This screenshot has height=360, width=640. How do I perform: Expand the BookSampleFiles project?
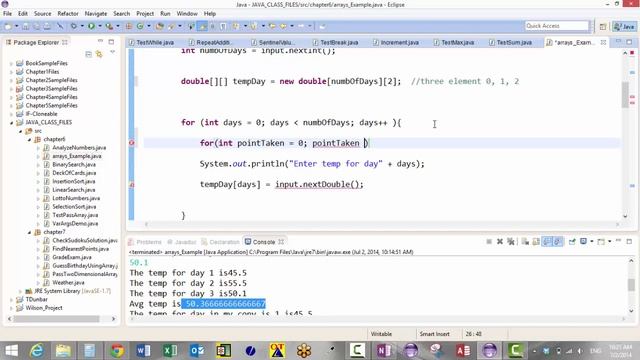[11, 63]
